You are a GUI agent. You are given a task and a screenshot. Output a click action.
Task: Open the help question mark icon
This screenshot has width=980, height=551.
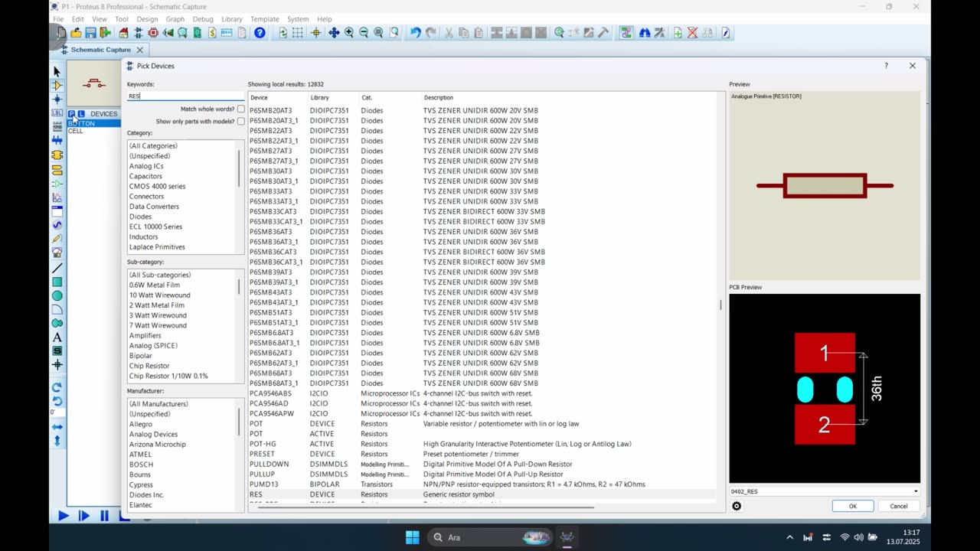coord(260,33)
